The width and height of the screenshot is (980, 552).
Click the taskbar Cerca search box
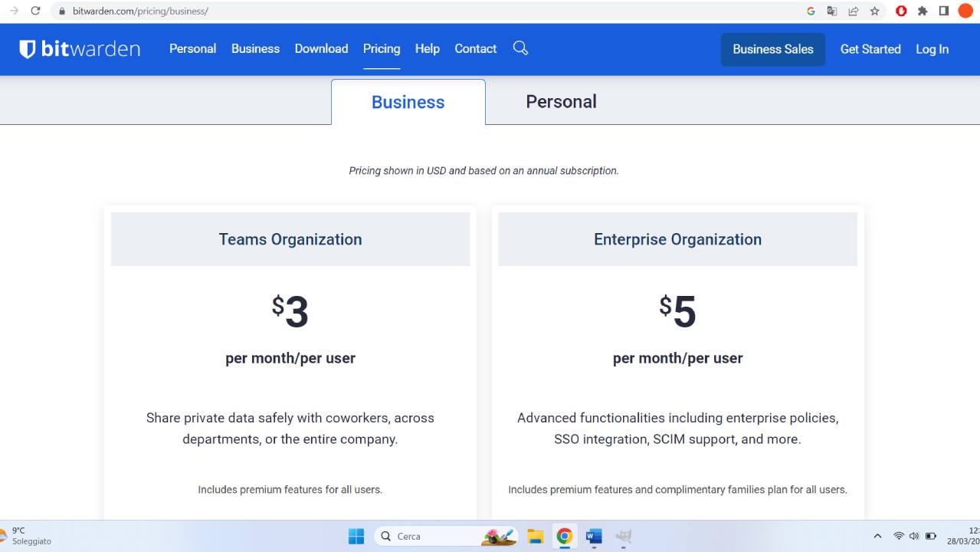[x=446, y=536]
